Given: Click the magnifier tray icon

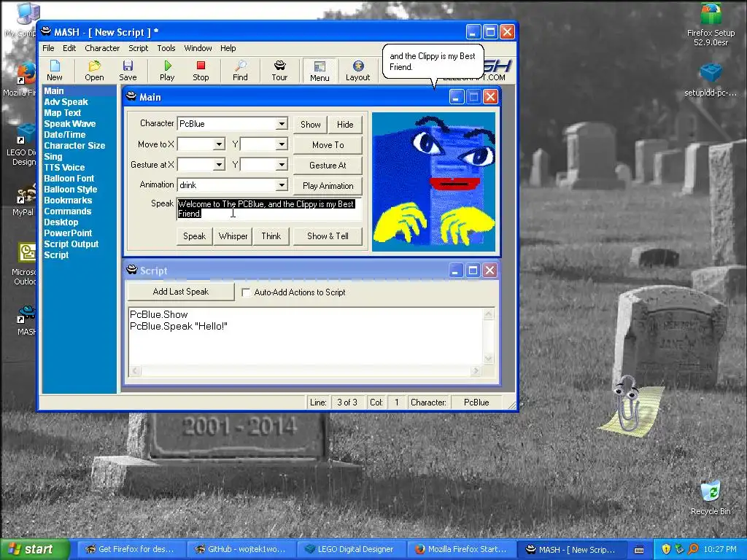Looking at the screenshot, I should [693, 549].
